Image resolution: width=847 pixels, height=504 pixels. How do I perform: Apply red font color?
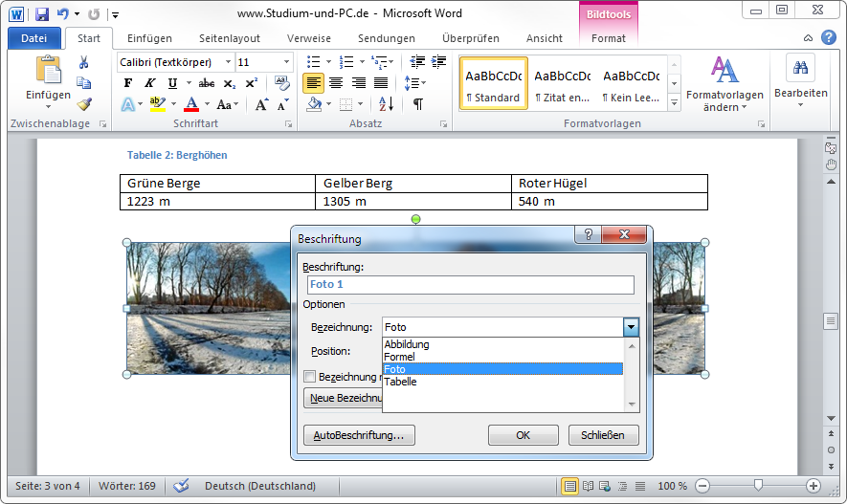(x=191, y=104)
